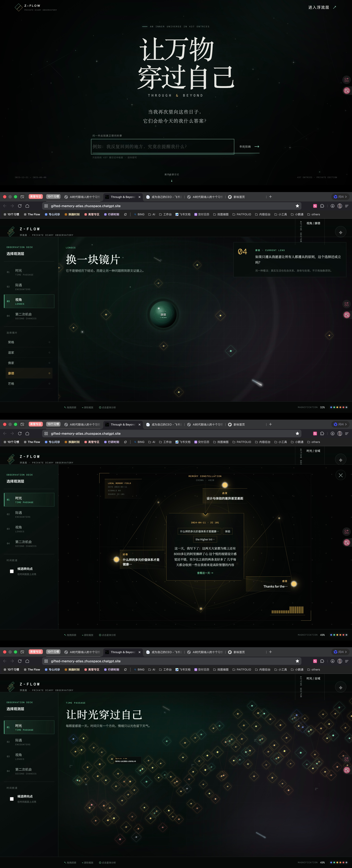Switch to 成为自己的CEO tab in the Memory Constellation window
Screen dimensions: 352x868
point(164,425)
